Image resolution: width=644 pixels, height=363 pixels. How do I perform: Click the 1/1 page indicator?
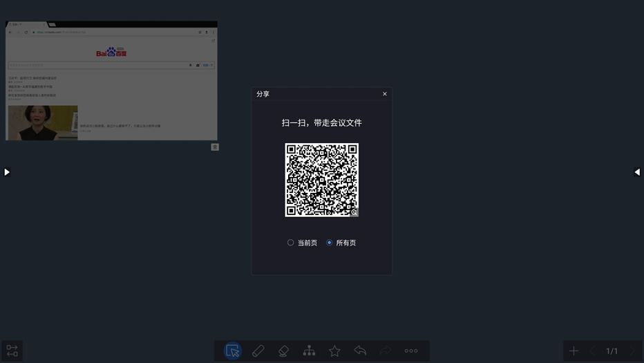pos(612,351)
